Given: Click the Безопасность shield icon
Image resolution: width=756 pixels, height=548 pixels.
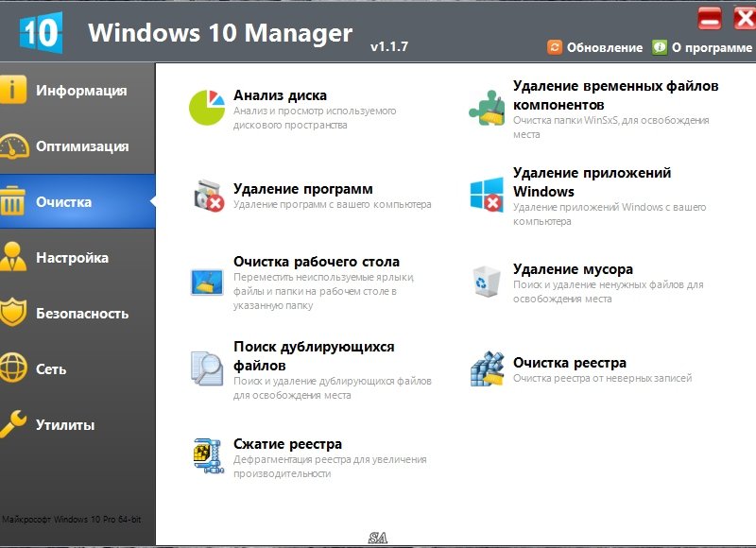Looking at the screenshot, I should pos(12,313).
